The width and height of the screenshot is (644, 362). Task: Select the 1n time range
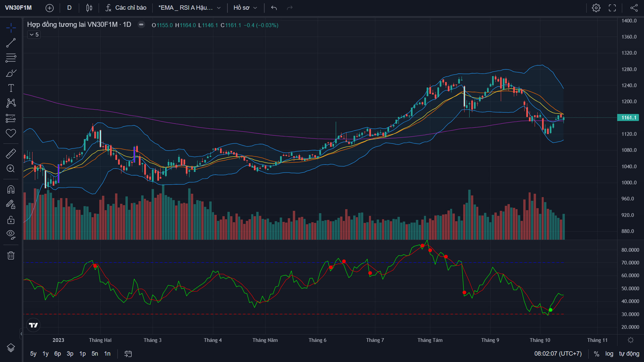pos(107,354)
